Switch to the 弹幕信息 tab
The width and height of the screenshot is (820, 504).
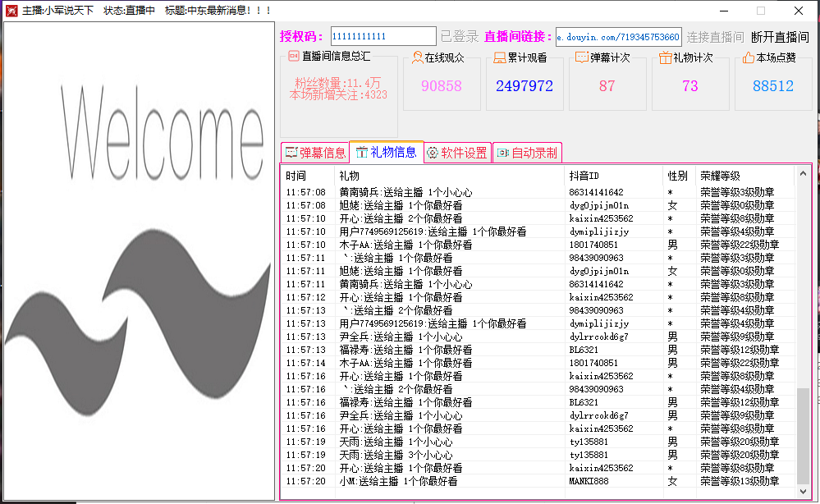[x=316, y=152]
